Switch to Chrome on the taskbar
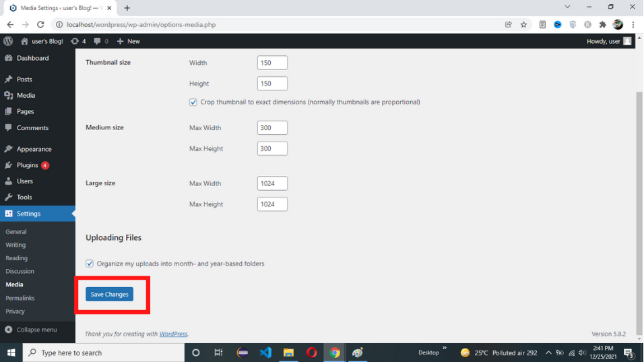This screenshot has width=644, height=362. (x=335, y=353)
